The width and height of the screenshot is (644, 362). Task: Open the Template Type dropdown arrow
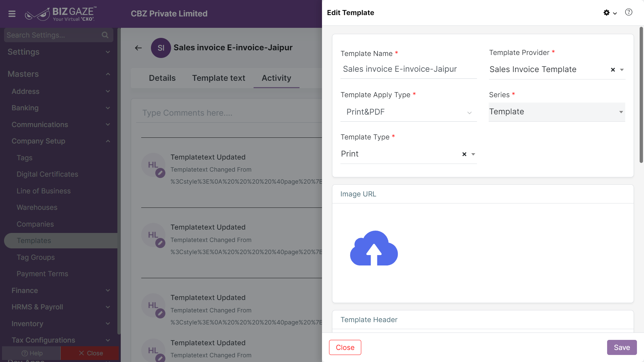473,154
